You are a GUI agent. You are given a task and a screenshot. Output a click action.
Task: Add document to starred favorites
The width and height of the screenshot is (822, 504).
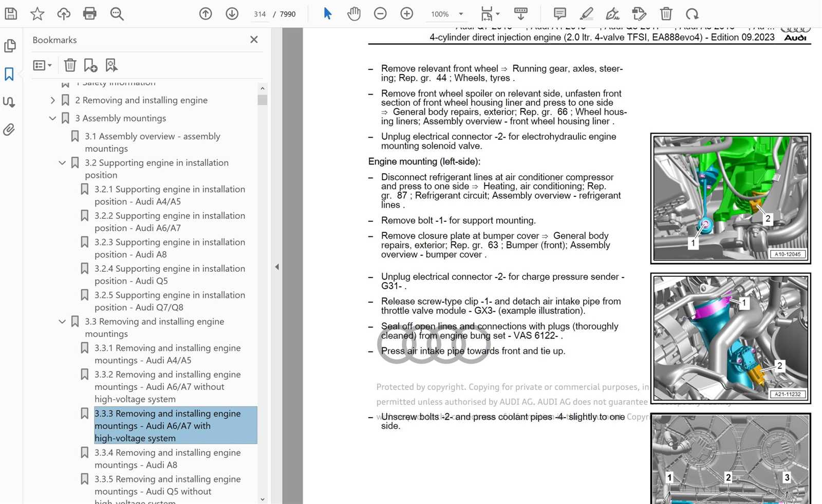37,14
